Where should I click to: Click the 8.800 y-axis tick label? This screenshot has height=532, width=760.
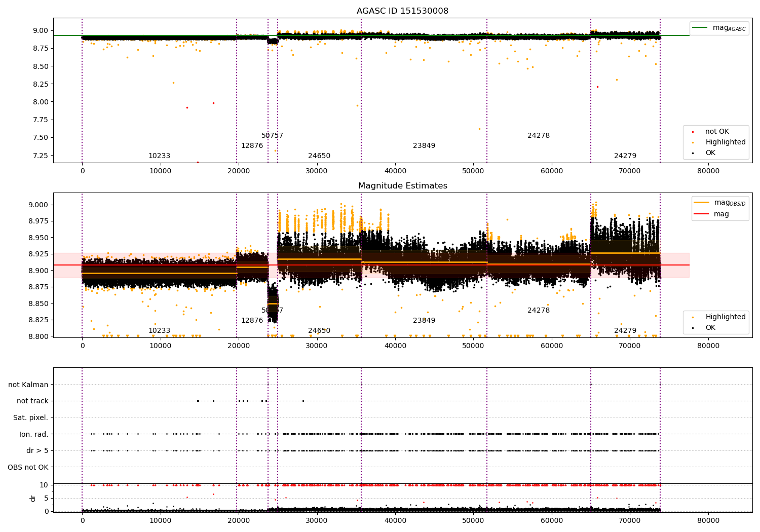click(x=38, y=336)
